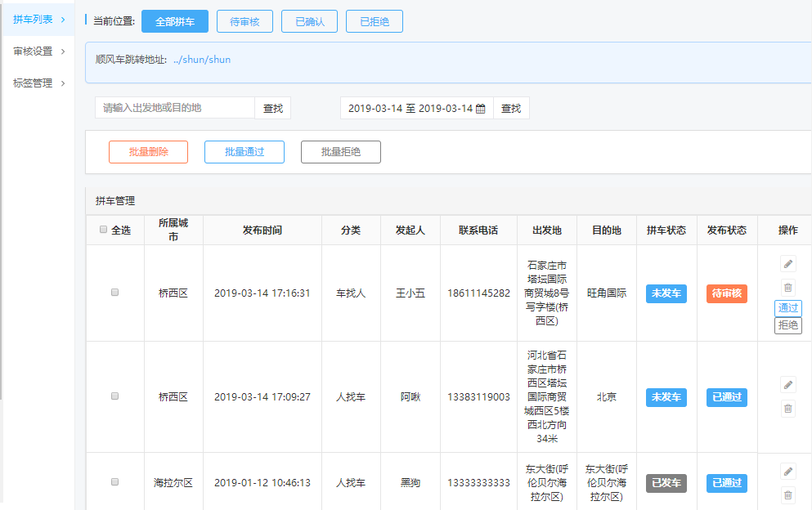The height and width of the screenshot is (510, 812).
Task: Focus the 请输入出发地或目的地 search field
Action: tap(175, 108)
